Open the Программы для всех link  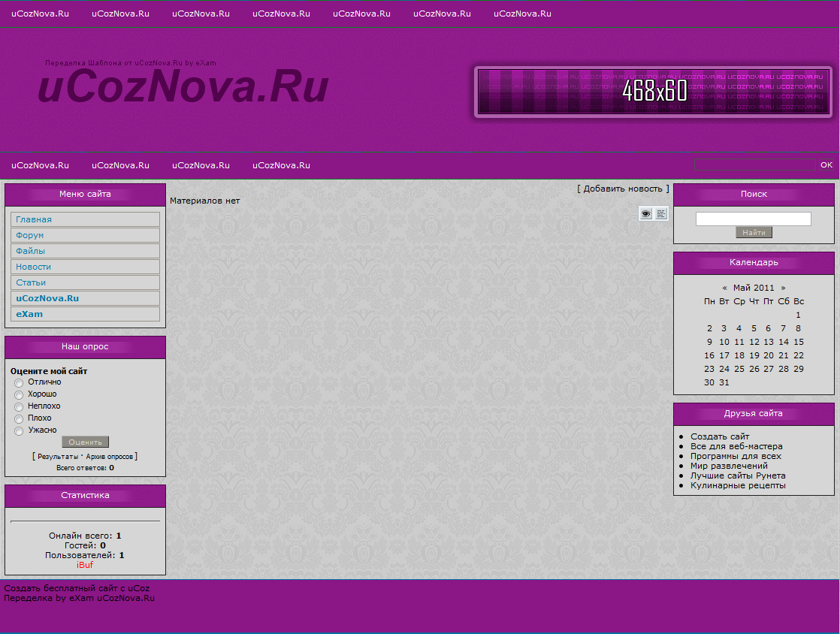(x=736, y=456)
